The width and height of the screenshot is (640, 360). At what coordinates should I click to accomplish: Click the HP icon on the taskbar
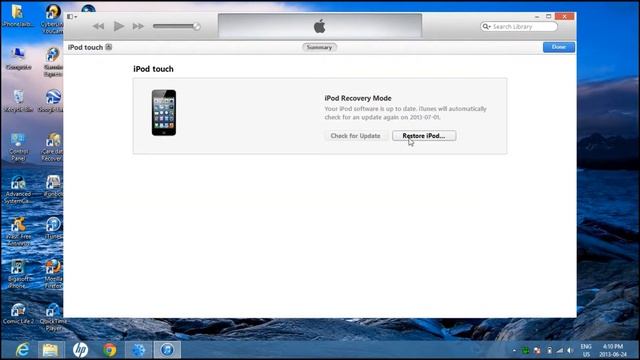[80, 350]
